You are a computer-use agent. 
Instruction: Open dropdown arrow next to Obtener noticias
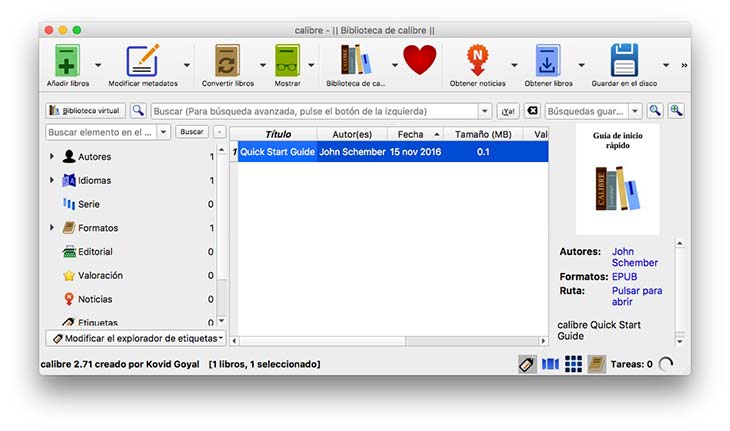tap(514, 65)
